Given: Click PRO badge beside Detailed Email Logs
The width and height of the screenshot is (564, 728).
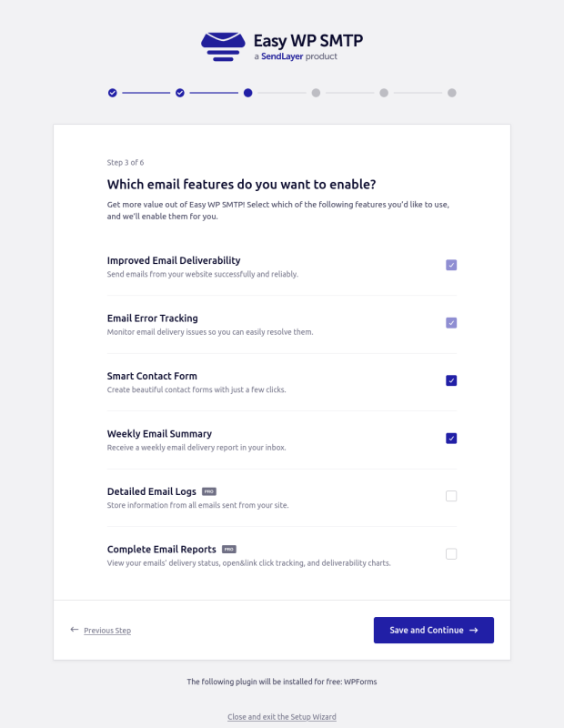Looking at the screenshot, I should click(x=209, y=491).
